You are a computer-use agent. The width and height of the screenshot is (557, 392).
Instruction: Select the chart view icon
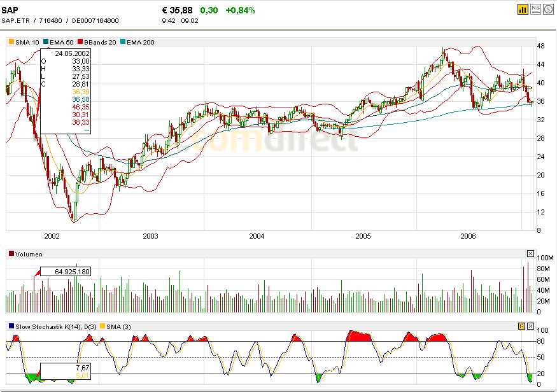(524, 10)
